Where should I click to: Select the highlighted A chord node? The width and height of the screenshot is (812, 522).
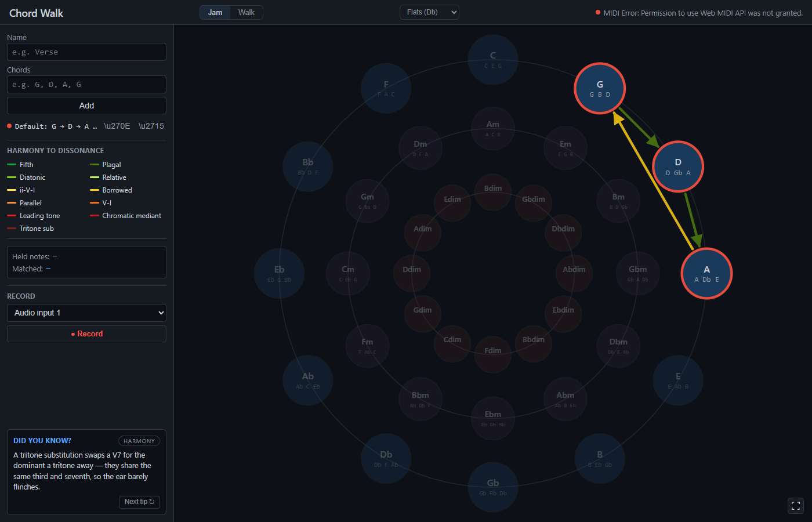coord(706,273)
